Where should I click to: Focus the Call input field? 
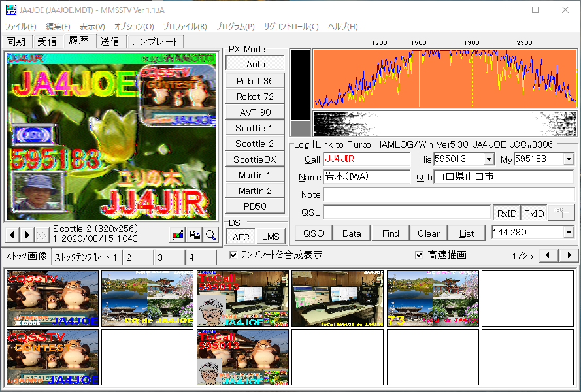point(367,159)
